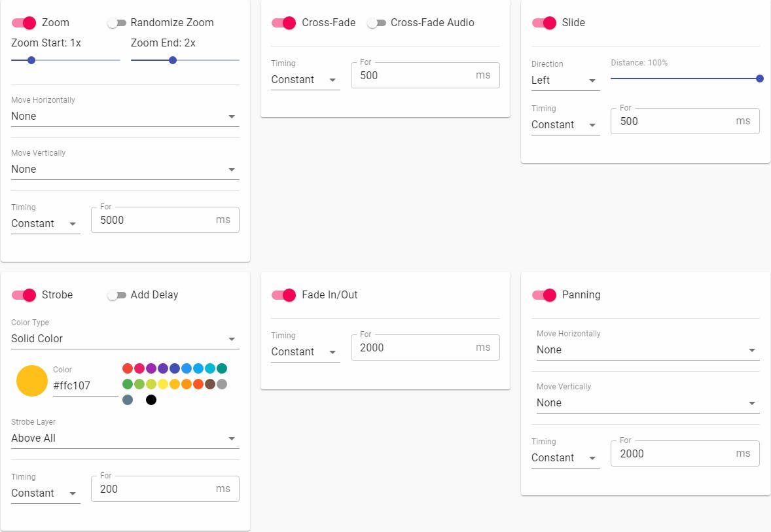The height and width of the screenshot is (532, 771).
Task: Disable the Zoom effect toggle
Action: [24, 22]
